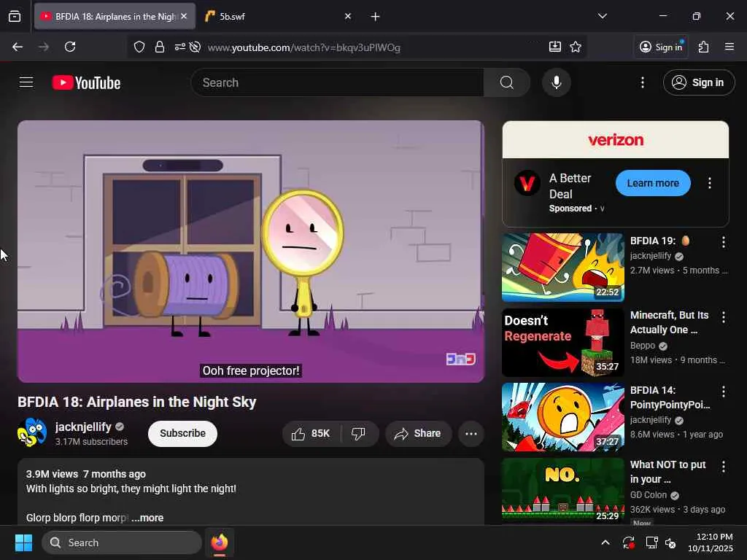Click the blocked autoplay icon in address bar
747x560 pixels.
coord(194,47)
